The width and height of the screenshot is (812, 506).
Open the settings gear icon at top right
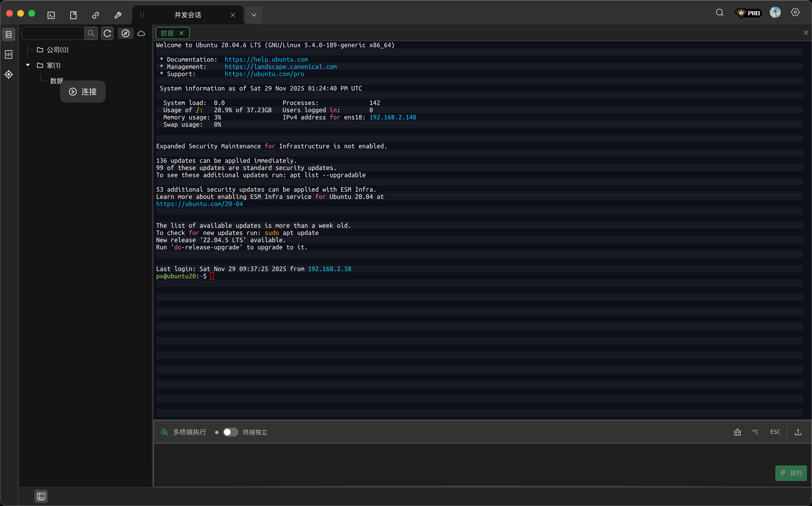coord(795,13)
